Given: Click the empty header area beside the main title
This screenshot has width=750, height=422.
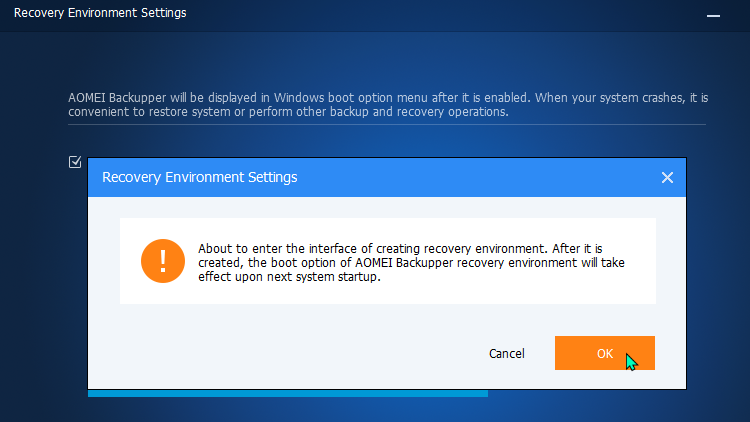Looking at the screenshot, I should pos(445,16).
